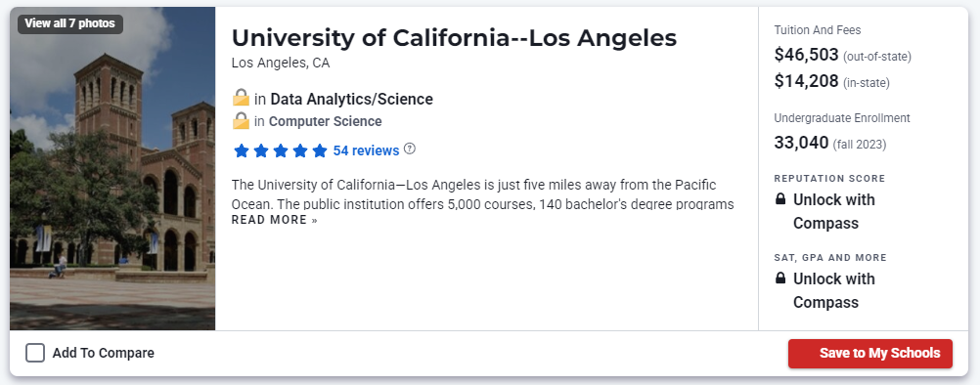Viewport: 980px width, 385px height.
Task: Click the fifth blue rating star
Action: 320,150
